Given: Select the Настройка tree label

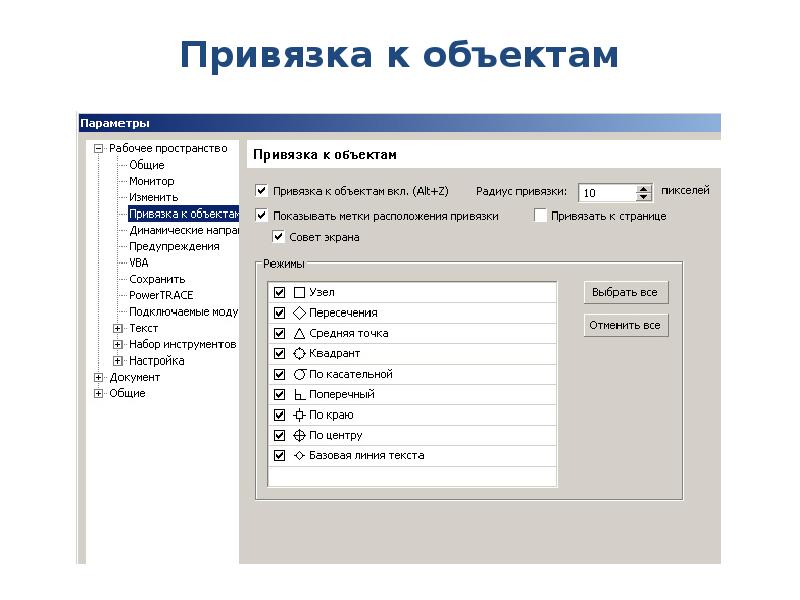Looking at the screenshot, I should pyautogui.click(x=157, y=361).
